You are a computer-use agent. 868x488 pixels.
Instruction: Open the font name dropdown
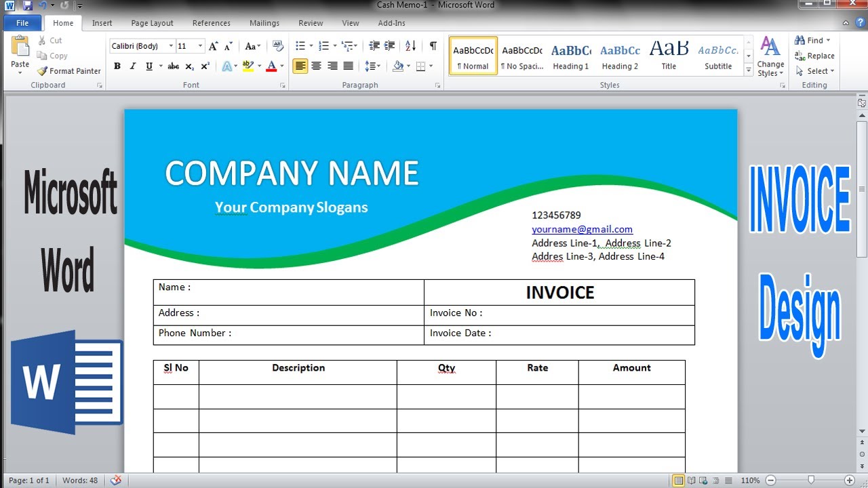pos(171,46)
